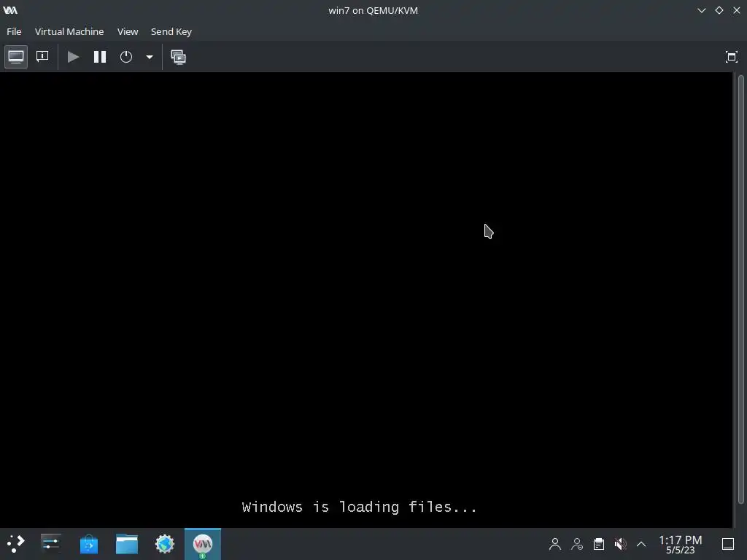The height and width of the screenshot is (560, 747).
Task: Open Dolphin file manager from taskbar
Action: pyautogui.click(x=127, y=544)
